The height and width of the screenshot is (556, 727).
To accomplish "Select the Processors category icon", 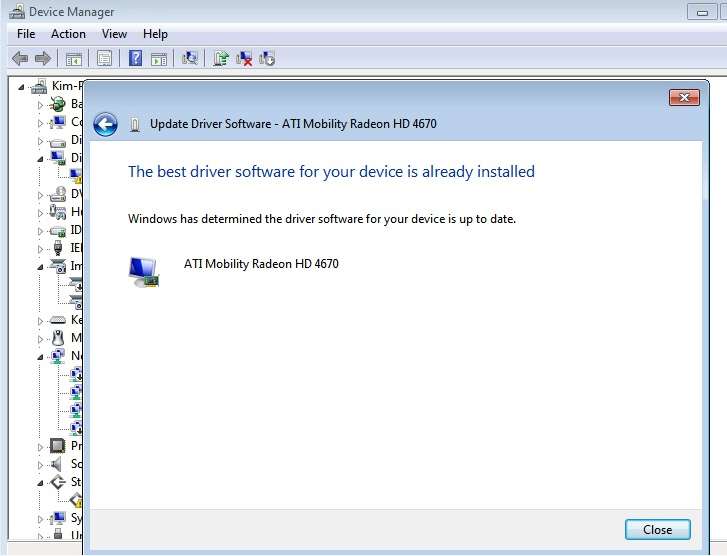I will click(57, 446).
